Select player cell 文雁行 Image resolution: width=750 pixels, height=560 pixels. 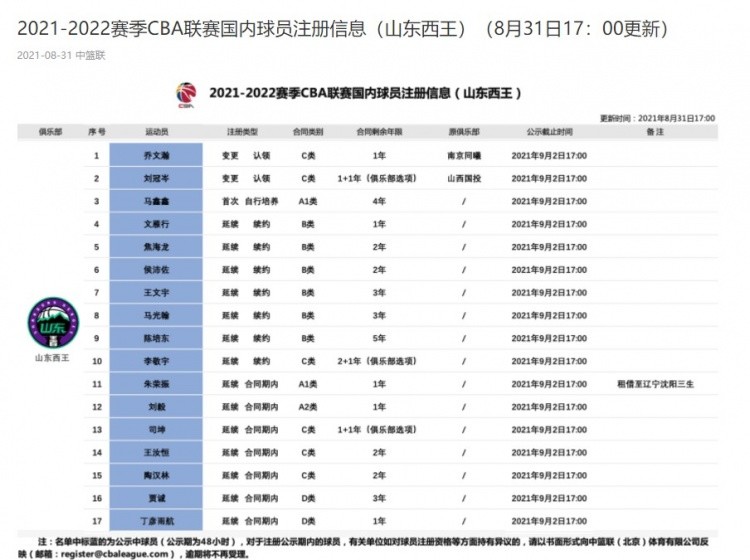coord(156,224)
